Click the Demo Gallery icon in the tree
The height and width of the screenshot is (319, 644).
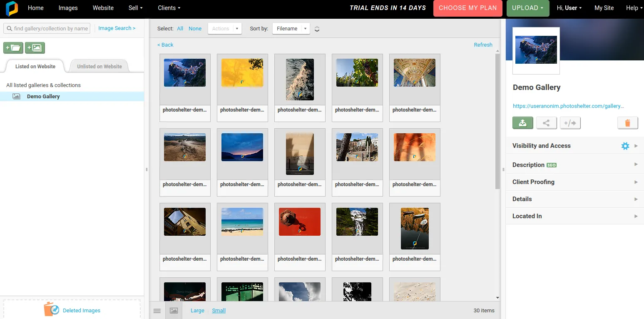17,96
